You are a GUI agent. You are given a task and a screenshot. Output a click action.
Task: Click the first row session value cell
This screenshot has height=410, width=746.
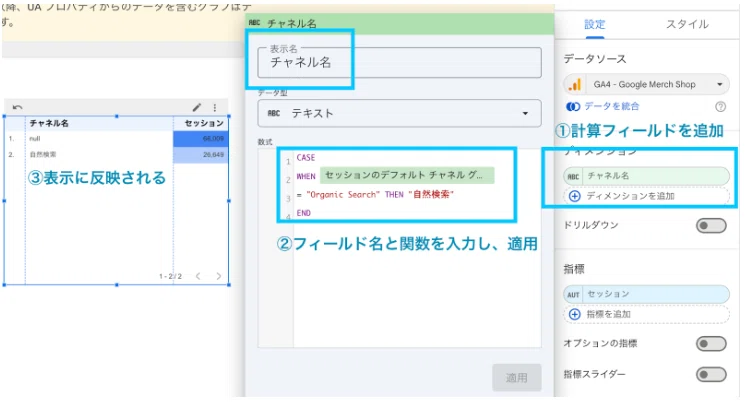coord(201,138)
